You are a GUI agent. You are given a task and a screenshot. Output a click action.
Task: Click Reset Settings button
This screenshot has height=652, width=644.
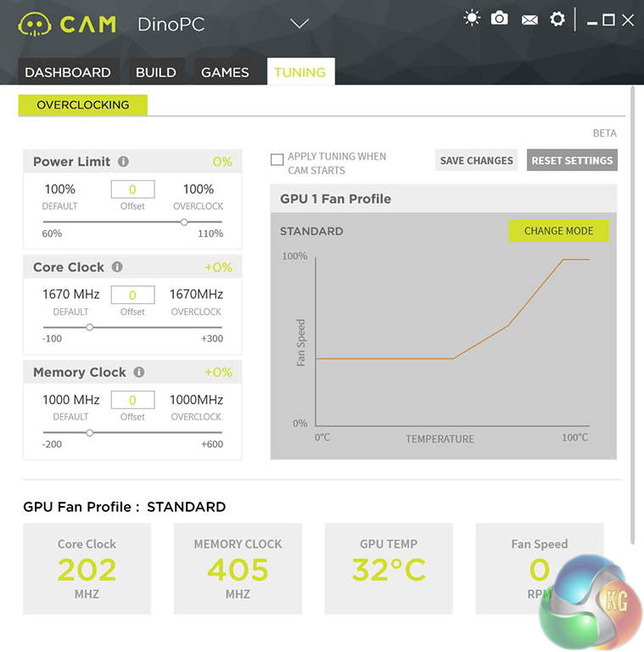click(572, 160)
